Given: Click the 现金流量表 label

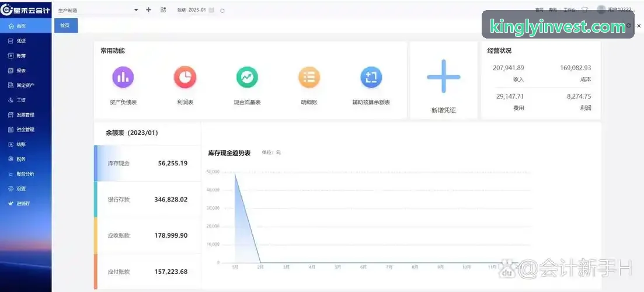Looking at the screenshot, I should coord(247,102).
